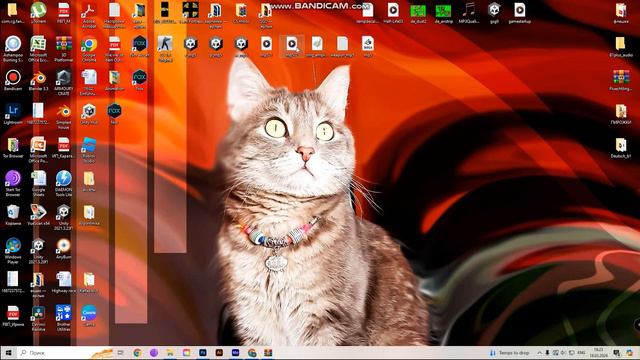Select the 3D Platformer archive icon
640x360 pixels.
(64, 49)
